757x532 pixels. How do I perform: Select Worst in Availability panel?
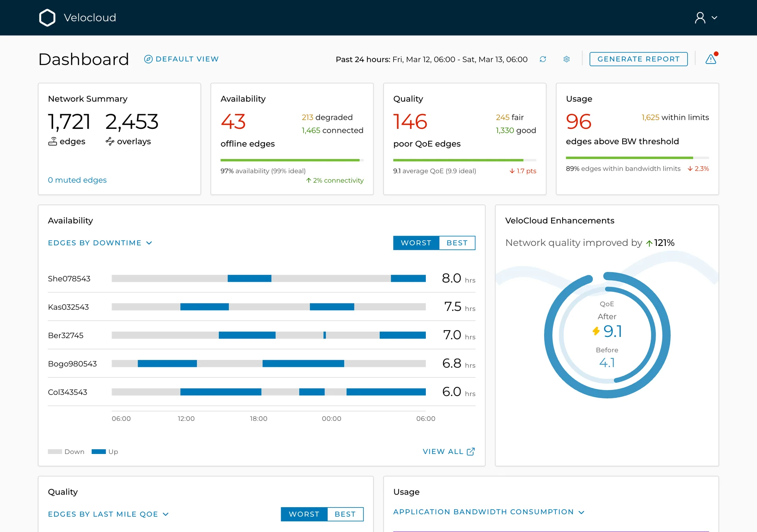pyautogui.click(x=416, y=243)
